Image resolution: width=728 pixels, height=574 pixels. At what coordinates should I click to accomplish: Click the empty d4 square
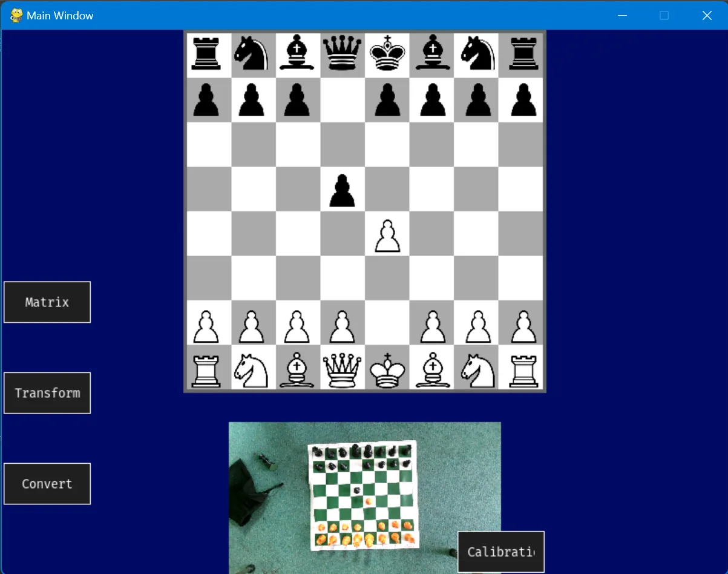(343, 233)
